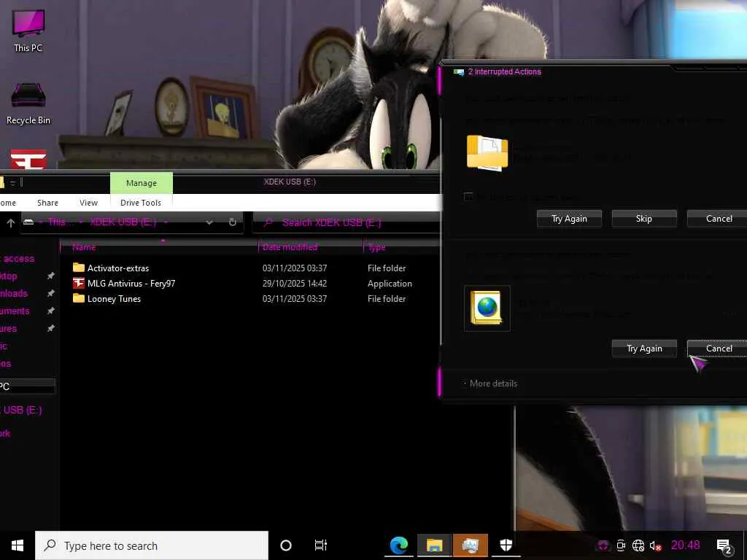The width and height of the screenshot is (747, 560).
Task: Open network status tray icon
Action: click(x=638, y=545)
